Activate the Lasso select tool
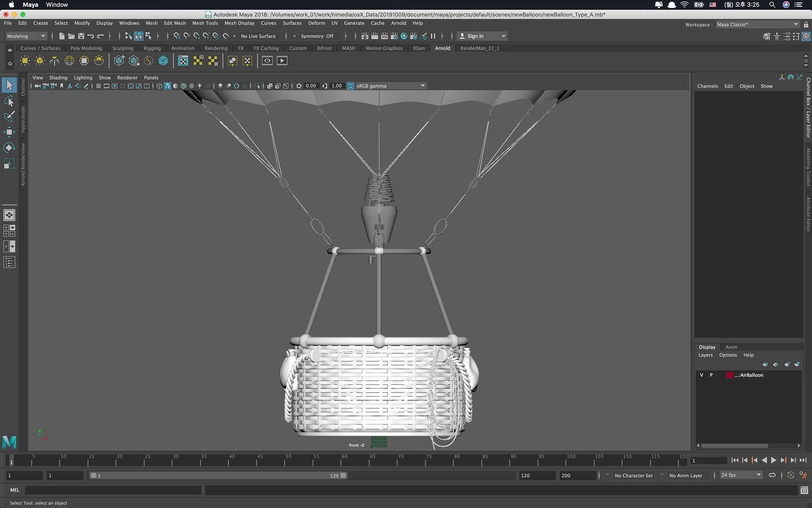This screenshot has height=508, width=812. pyautogui.click(x=9, y=101)
